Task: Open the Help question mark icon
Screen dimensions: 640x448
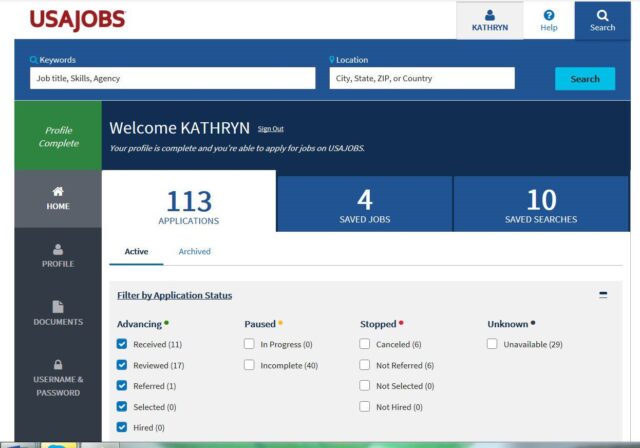Action: pyautogui.click(x=548, y=15)
